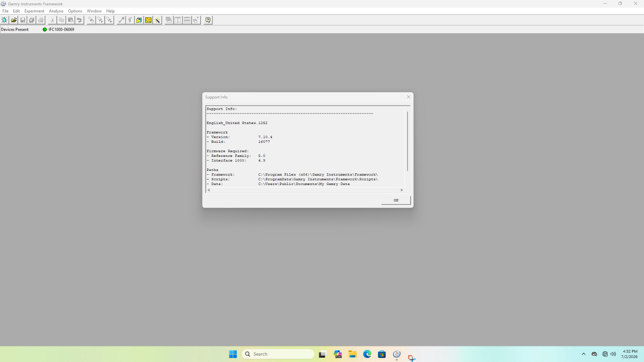Click the Paste clipboard icon
Screen dimensions: 644x362
[70, 20]
